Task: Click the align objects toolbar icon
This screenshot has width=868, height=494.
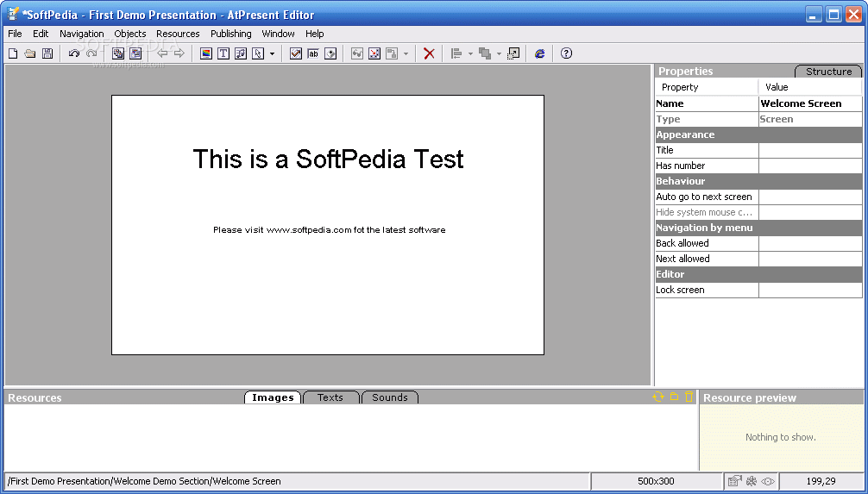Action: (456, 53)
